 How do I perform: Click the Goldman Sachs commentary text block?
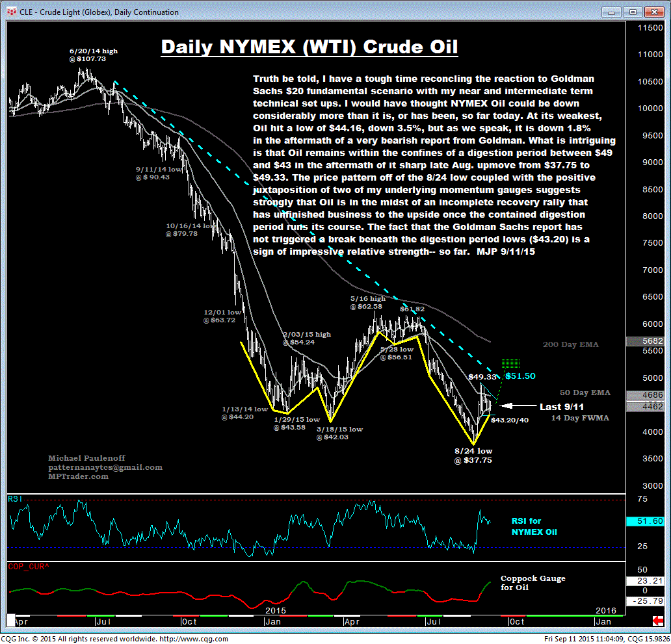point(434,165)
